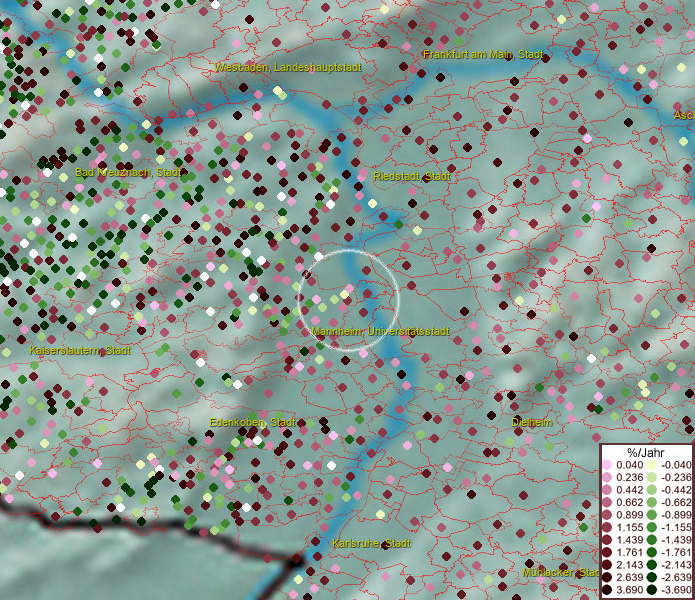
Task: Pick the pale yellow -0.040 legend swatch
Action: pyautogui.click(x=652, y=465)
